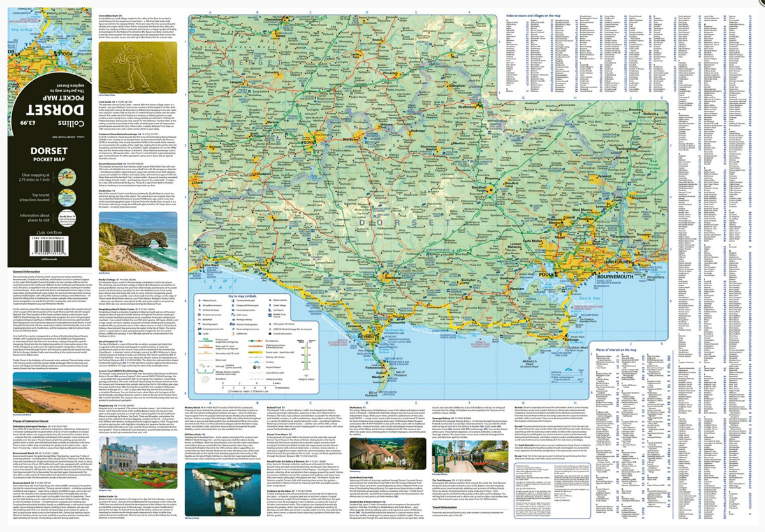Click the Blue Flag beach key symbol
Screen dimensions: 765x532
pyautogui.click(x=200, y=324)
